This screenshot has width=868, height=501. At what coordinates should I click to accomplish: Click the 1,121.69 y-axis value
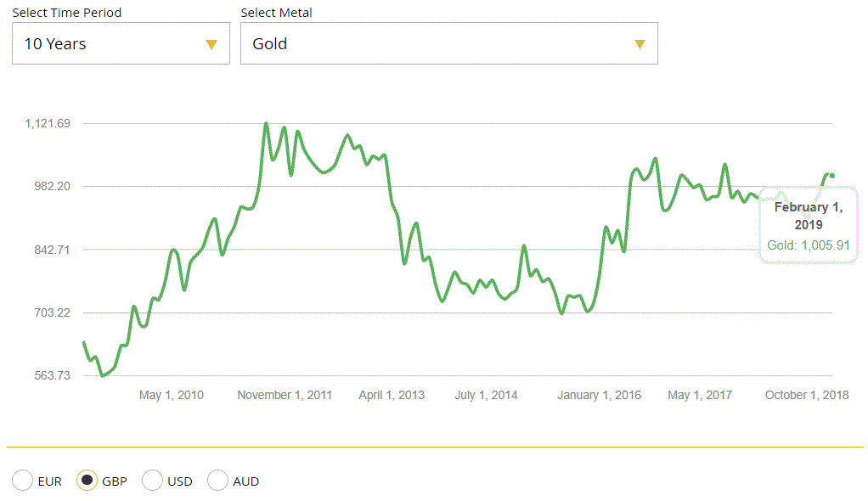pos(48,123)
